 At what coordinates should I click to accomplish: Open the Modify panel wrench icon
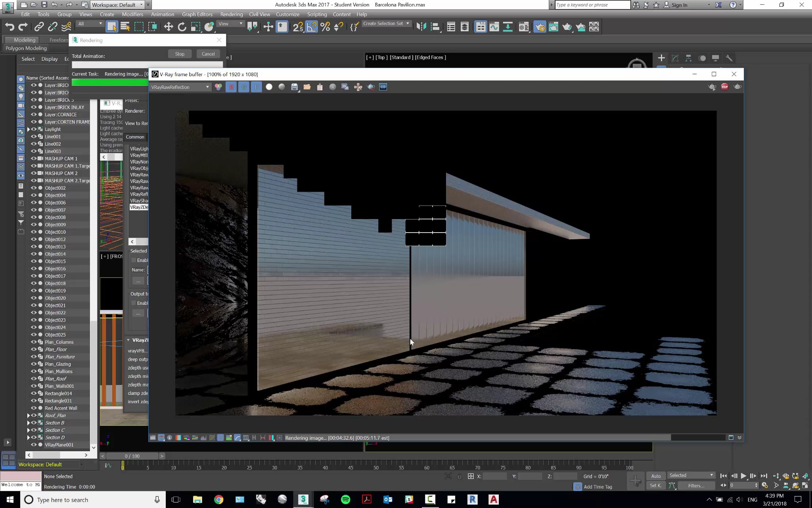pyautogui.click(x=729, y=58)
